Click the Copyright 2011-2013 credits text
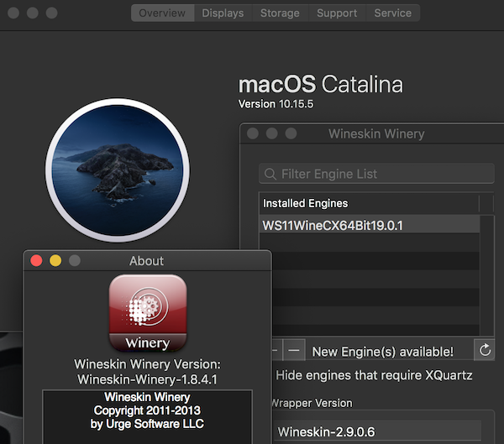 click(147, 410)
